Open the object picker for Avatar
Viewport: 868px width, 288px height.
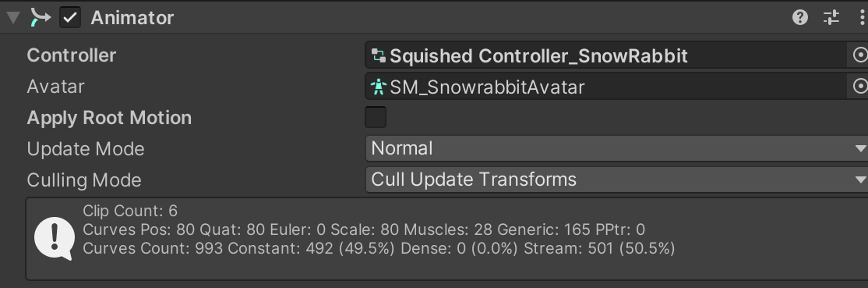click(859, 87)
